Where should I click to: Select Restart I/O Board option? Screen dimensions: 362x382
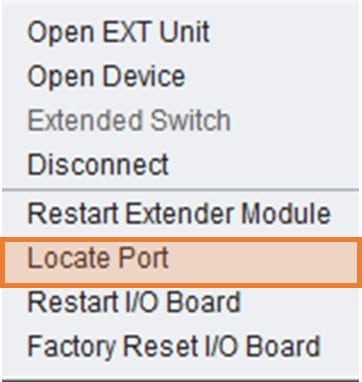point(180,302)
